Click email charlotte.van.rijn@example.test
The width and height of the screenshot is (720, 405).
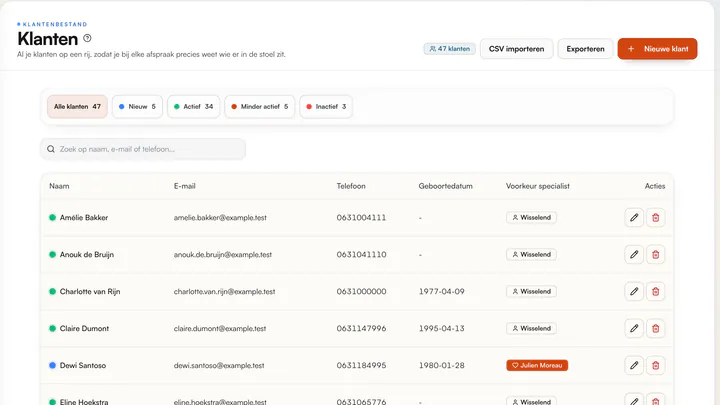click(x=225, y=292)
